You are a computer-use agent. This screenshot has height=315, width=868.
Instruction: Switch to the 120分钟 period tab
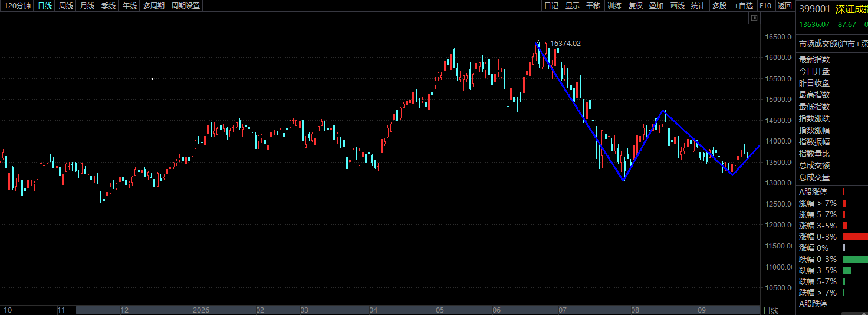(x=17, y=6)
